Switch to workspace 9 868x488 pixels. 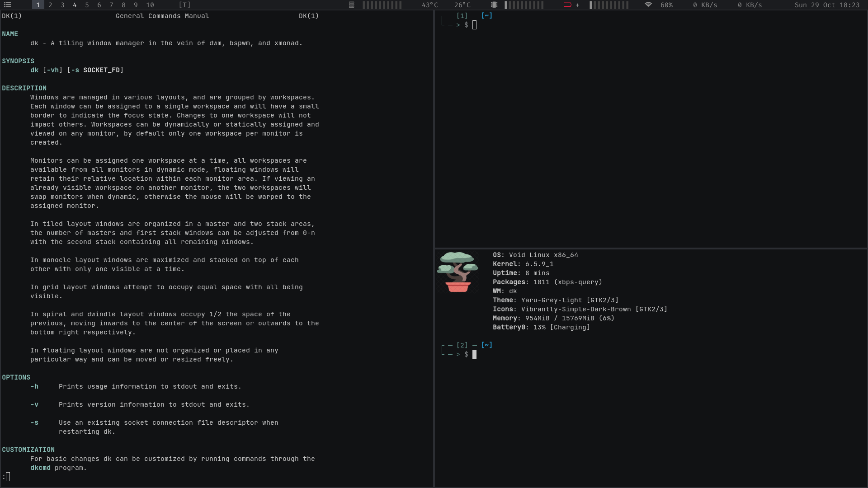tap(136, 5)
